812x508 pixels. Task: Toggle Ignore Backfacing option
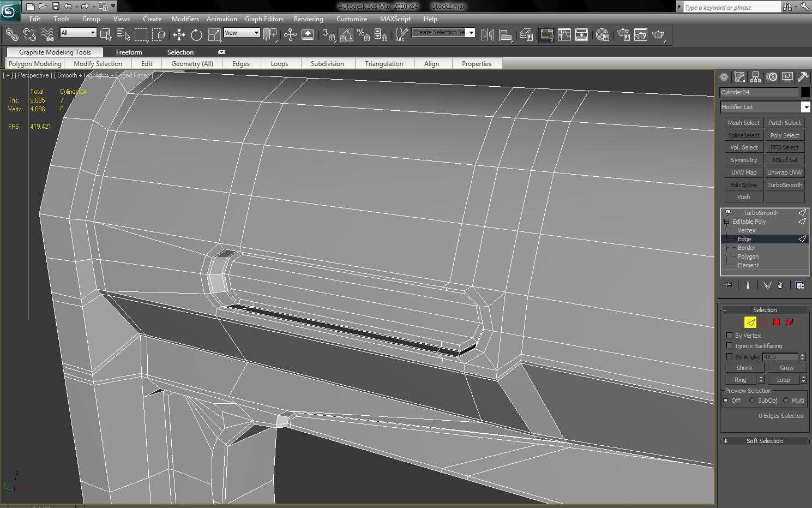coord(730,346)
